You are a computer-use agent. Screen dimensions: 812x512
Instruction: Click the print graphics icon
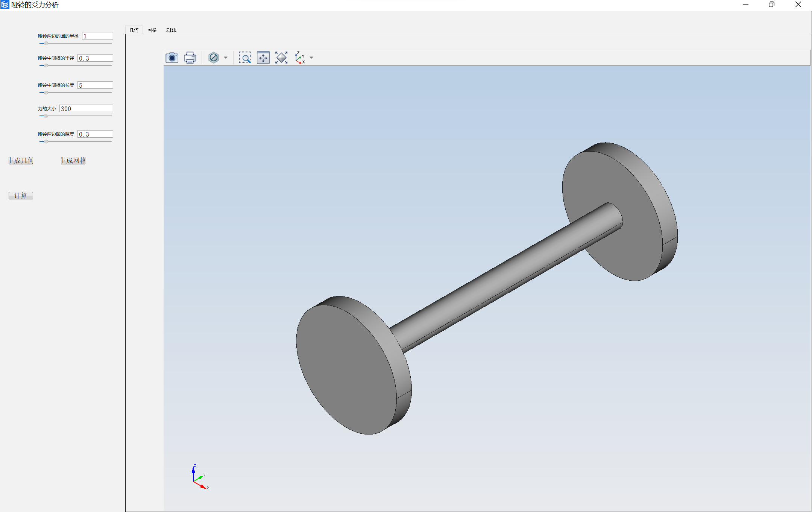click(190, 58)
